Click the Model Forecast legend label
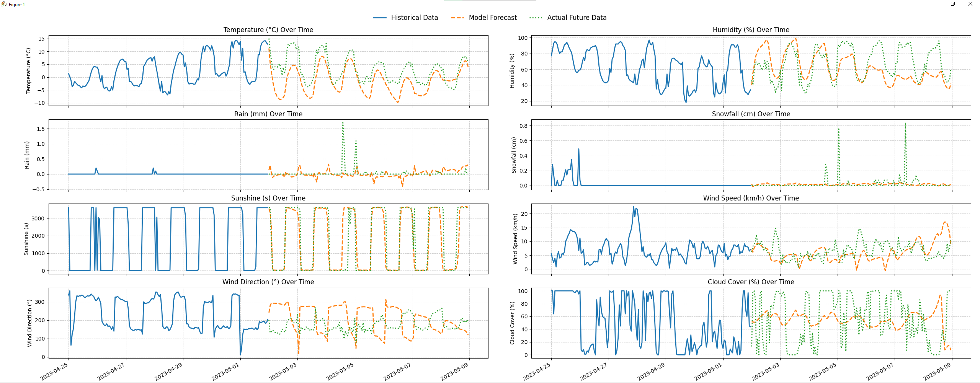The height and width of the screenshot is (383, 980). pyautogui.click(x=493, y=18)
